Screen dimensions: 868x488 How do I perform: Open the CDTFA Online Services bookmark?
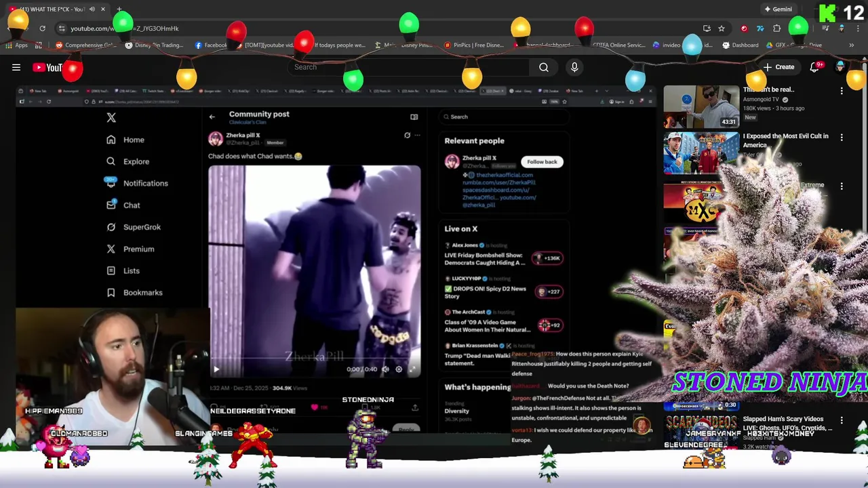(618, 45)
